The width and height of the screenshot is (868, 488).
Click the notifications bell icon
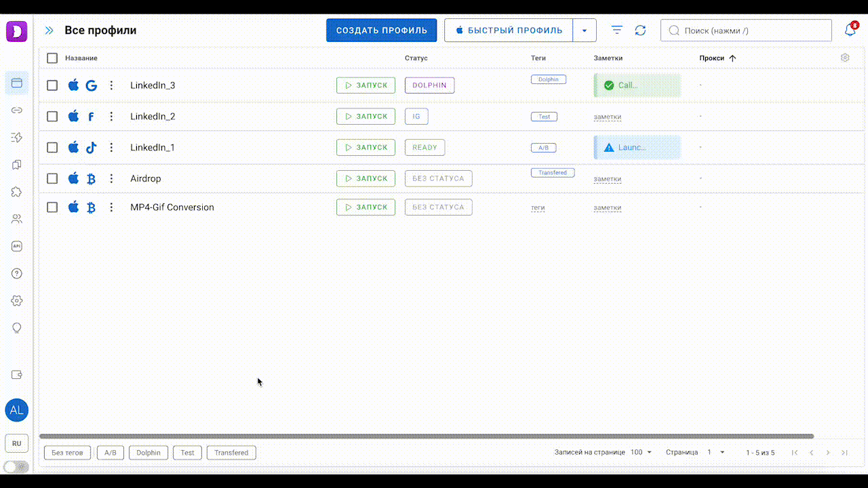(850, 30)
